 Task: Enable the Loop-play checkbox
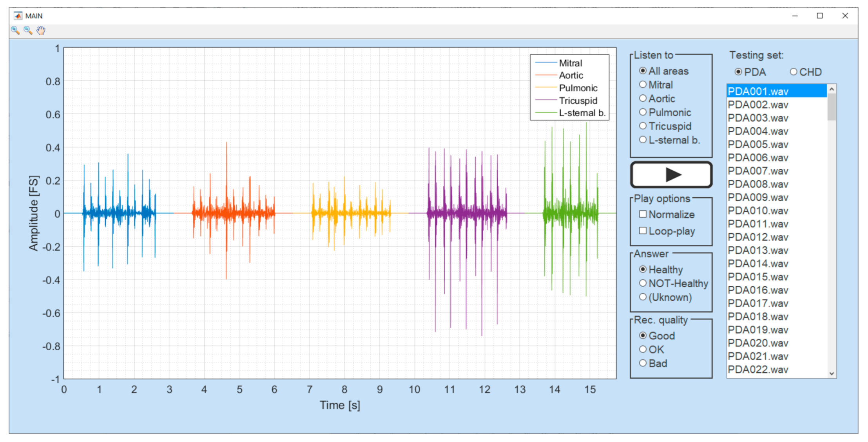643,231
